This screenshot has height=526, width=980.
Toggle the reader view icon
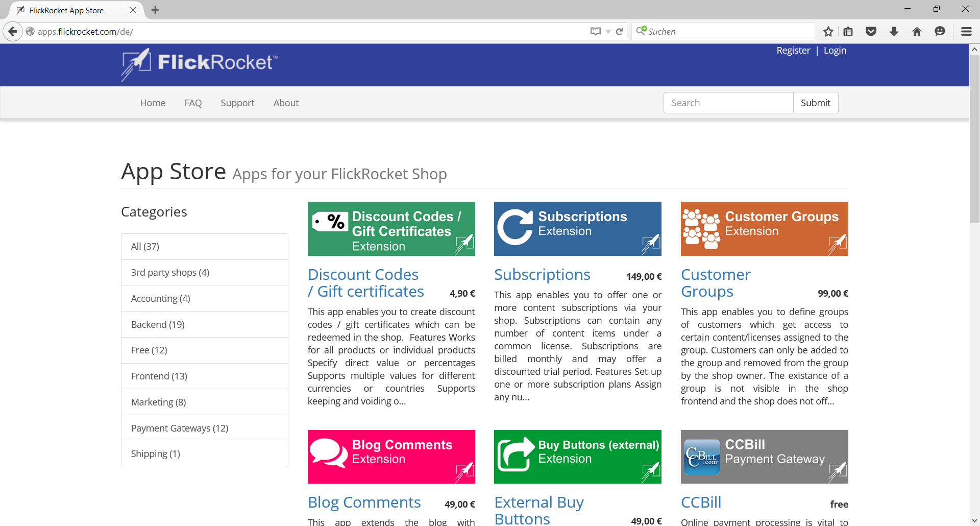click(x=595, y=32)
